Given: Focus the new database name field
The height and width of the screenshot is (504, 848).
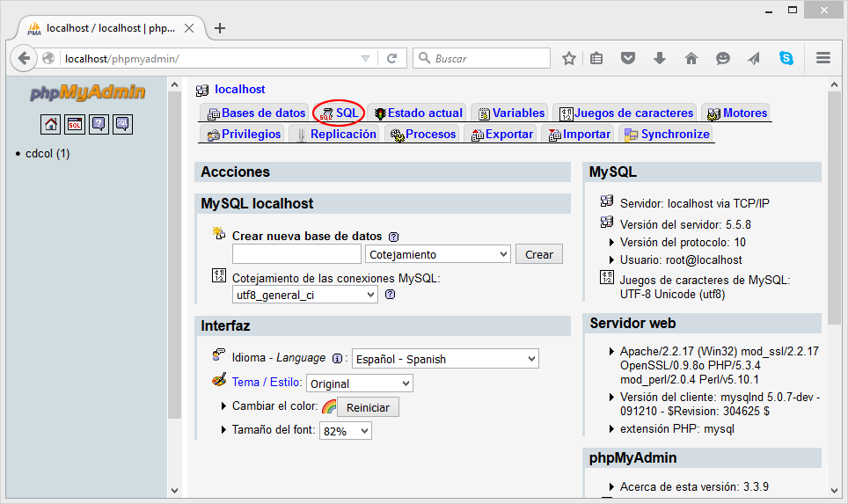Looking at the screenshot, I should (x=296, y=254).
